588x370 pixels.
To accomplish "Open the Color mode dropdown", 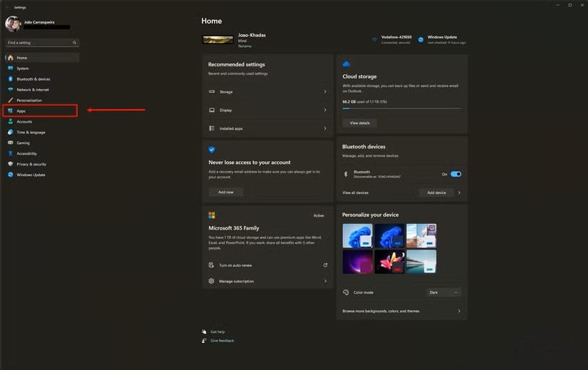I will click(443, 292).
